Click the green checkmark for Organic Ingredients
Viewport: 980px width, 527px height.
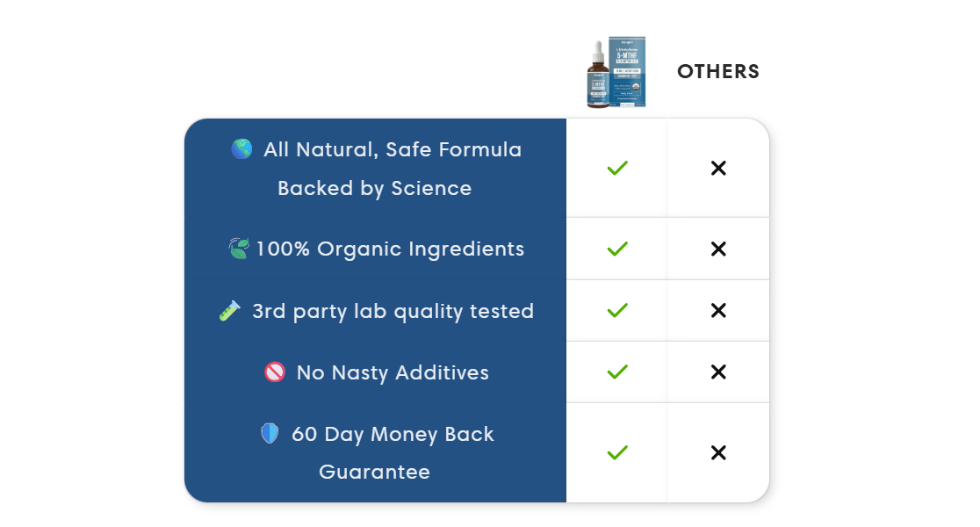click(617, 249)
